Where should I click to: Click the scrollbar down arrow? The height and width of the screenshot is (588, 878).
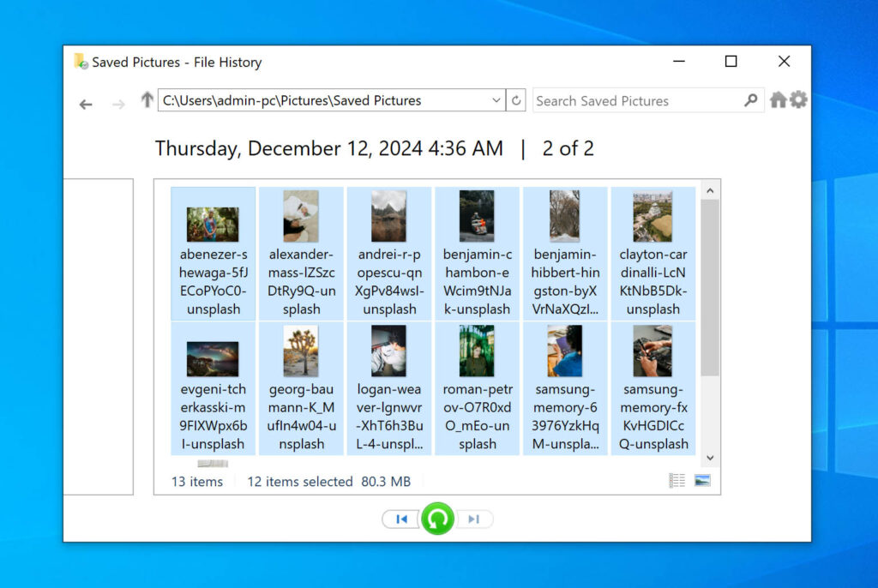click(710, 458)
